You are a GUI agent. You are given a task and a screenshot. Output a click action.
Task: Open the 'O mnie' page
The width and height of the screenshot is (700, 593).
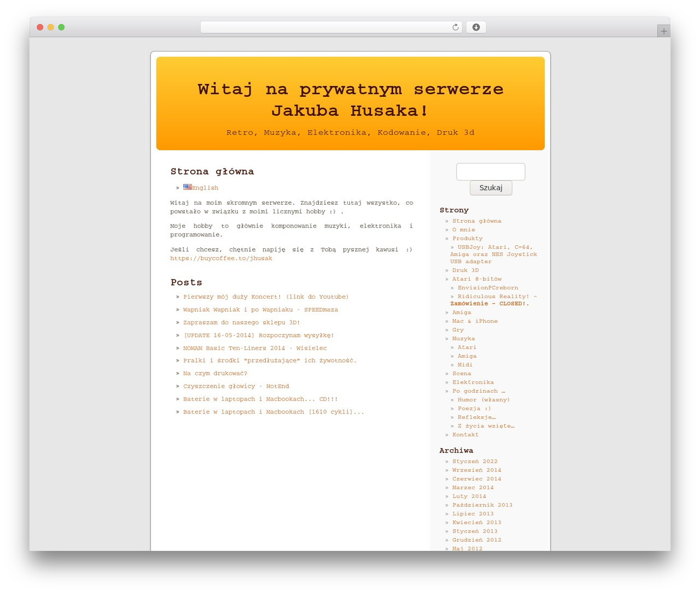point(463,230)
